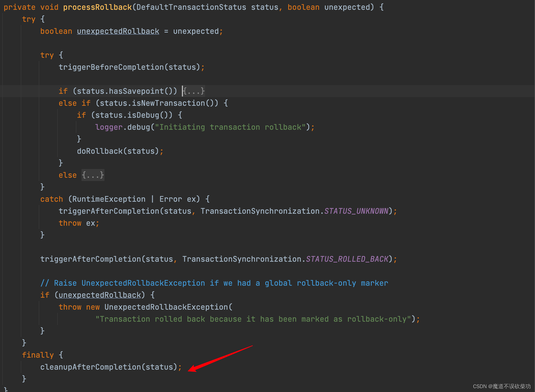Viewport: 535px width, 392px height.
Task: Click the doRollback(status) call
Action: [118, 151]
